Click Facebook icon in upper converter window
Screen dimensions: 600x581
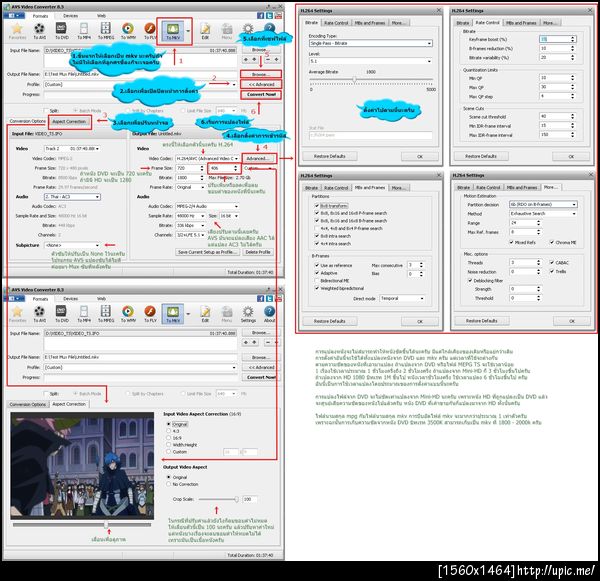point(261,16)
